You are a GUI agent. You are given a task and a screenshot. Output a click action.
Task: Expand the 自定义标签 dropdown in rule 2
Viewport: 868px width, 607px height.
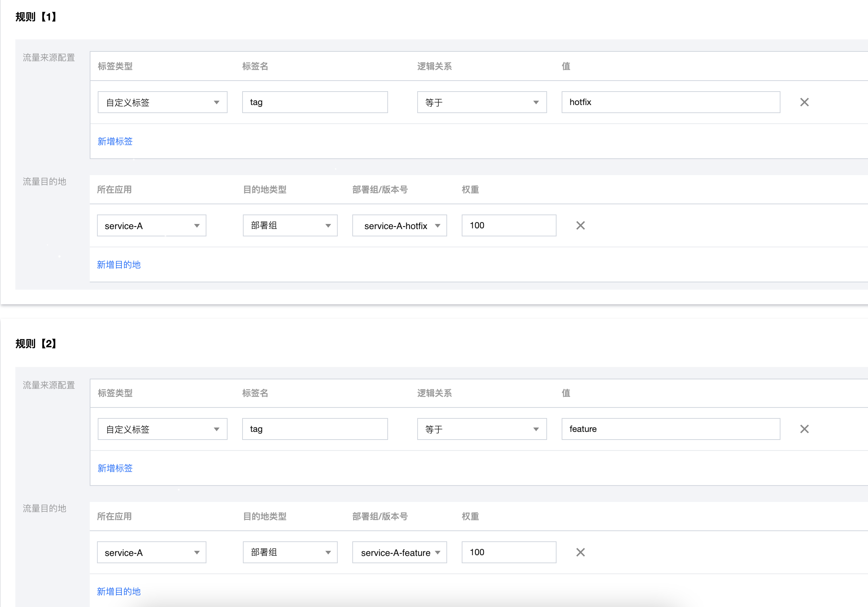tap(162, 429)
